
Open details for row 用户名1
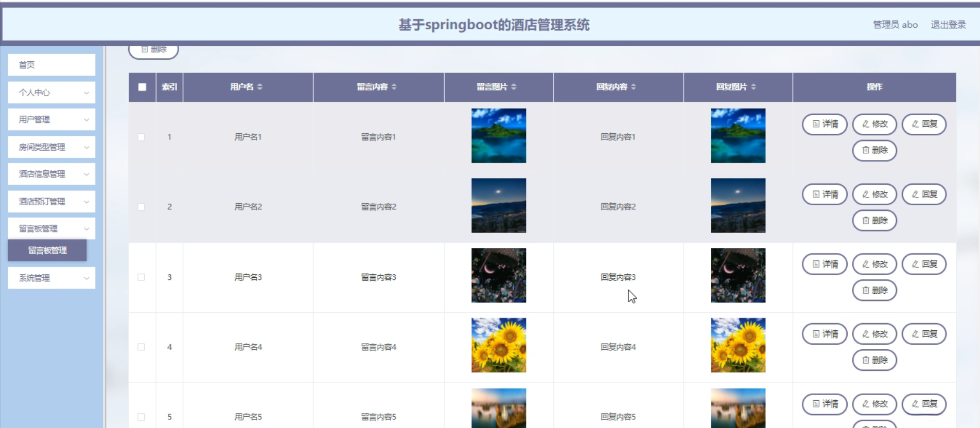click(x=825, y=124)
